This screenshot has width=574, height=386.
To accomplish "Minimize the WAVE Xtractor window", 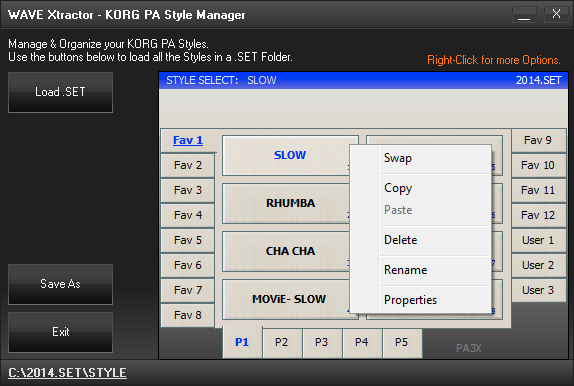I will [524, 15].
